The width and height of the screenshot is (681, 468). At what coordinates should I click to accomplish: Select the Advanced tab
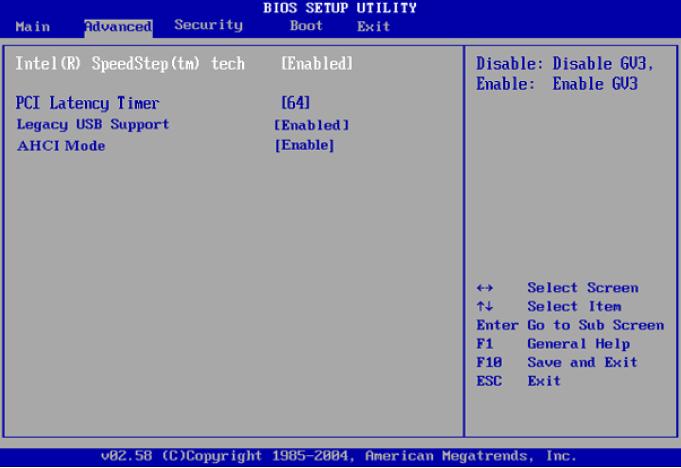pyautogui.click(x=118, y=26)
